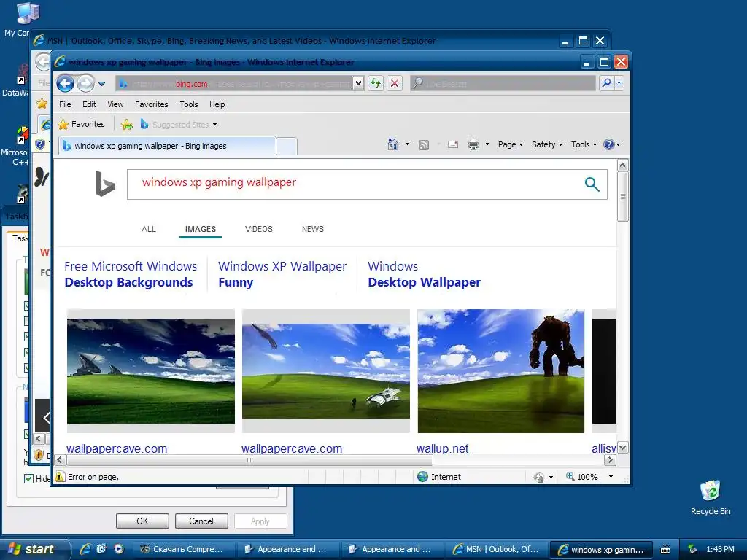Refresh the page with the green arrows icon

click(376, 83)
